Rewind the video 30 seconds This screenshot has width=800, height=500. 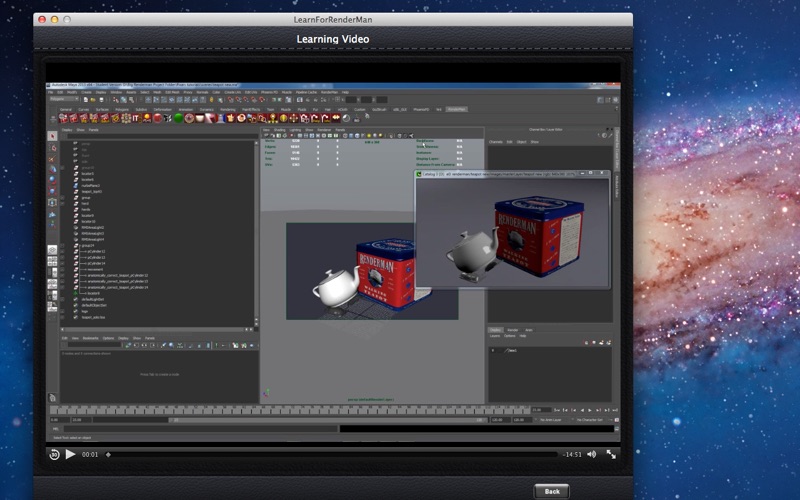tap(54, 454)
